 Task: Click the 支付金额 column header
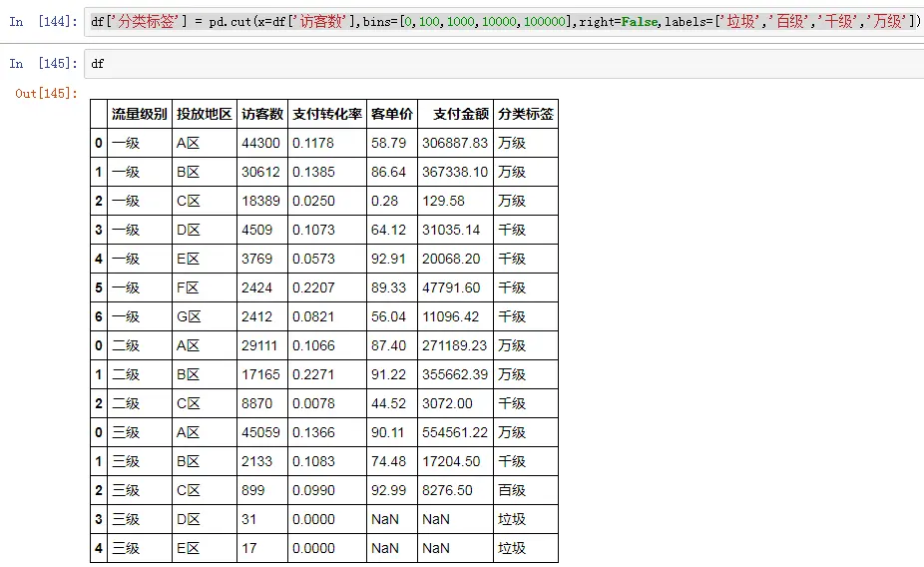[456, 114]
